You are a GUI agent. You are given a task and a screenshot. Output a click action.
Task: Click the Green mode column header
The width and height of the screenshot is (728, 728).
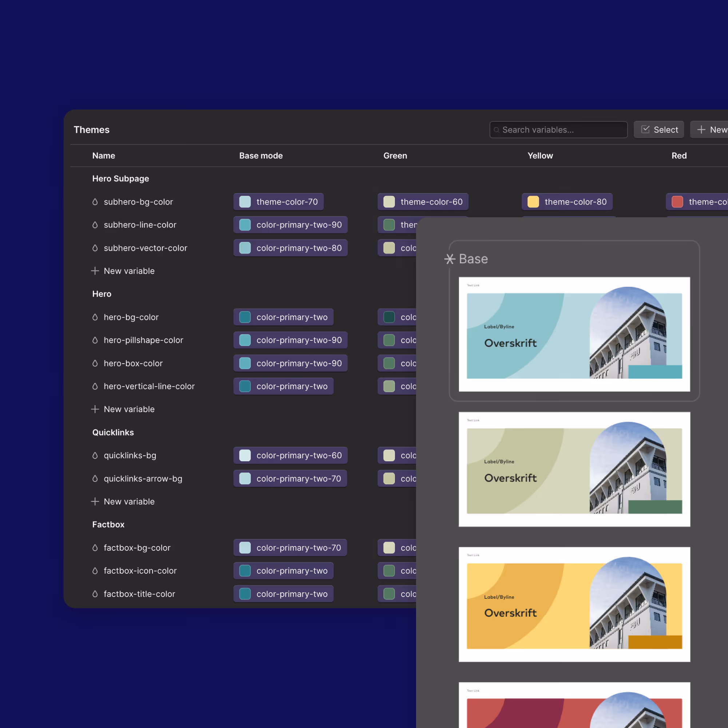pyautogui.click(x=395, y=156)
